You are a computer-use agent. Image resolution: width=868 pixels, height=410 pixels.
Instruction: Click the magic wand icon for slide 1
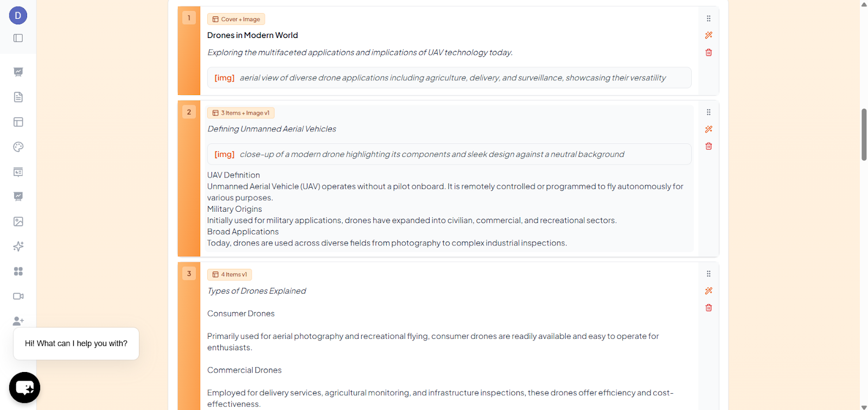pos(709,35)
